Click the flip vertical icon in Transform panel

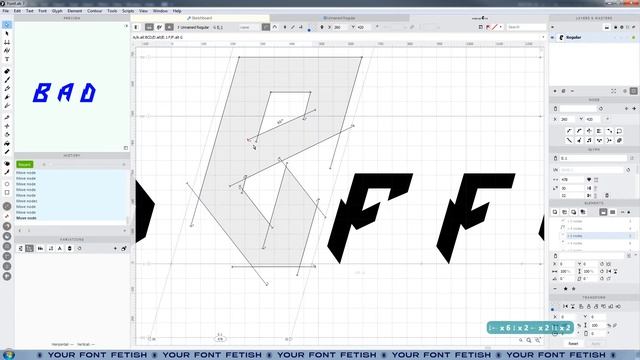[573, 306]
